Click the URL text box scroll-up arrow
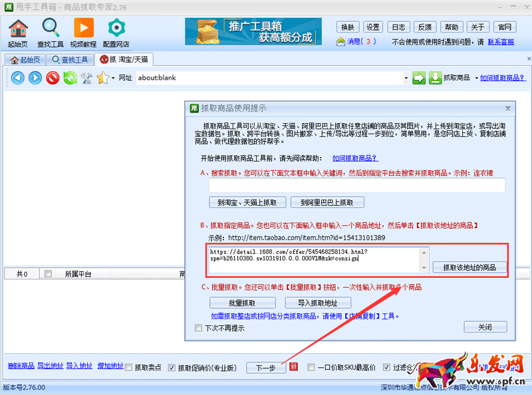532x395 pixels. [x=424, y=253]
